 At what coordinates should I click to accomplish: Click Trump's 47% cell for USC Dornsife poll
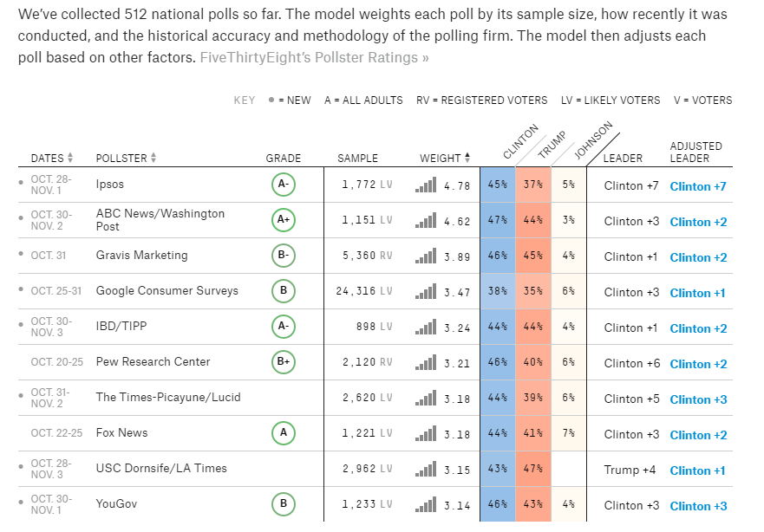(x=532, y=469)
